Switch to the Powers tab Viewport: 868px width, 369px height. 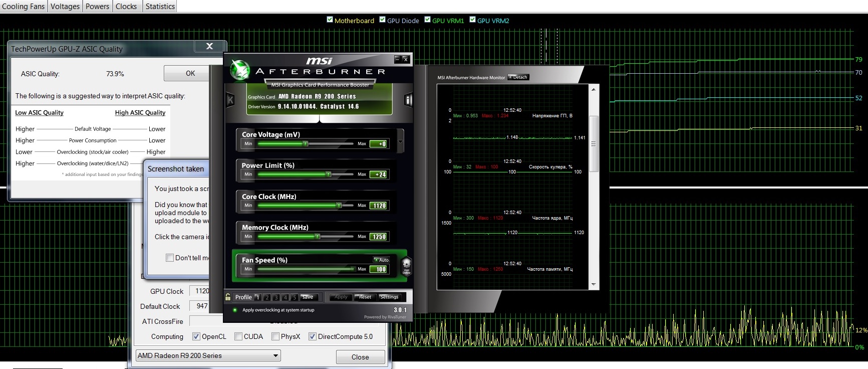point(97,6)
